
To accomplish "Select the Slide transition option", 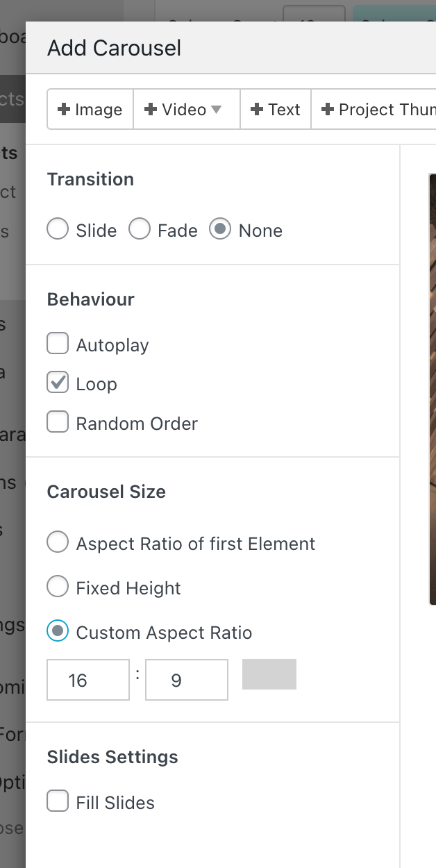I will [58, 230].
